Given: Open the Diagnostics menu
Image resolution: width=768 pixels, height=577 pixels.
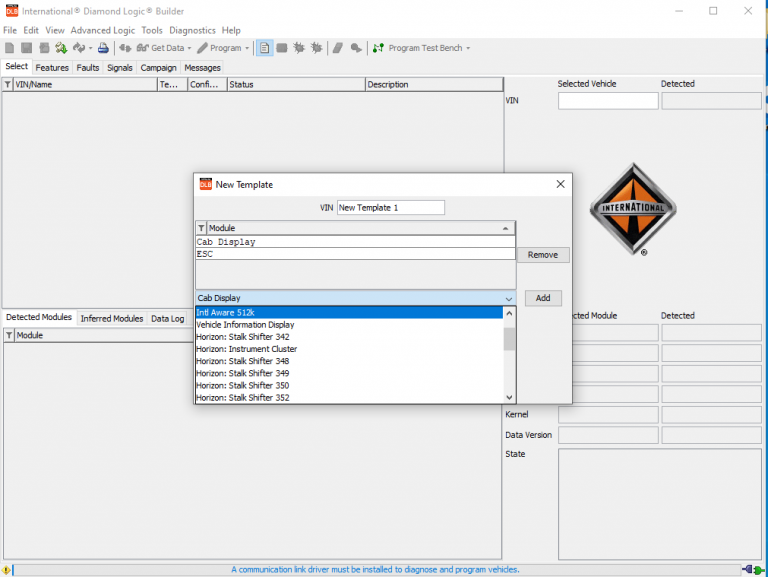Looking at the screenshot, I should (x=192, y=31).
